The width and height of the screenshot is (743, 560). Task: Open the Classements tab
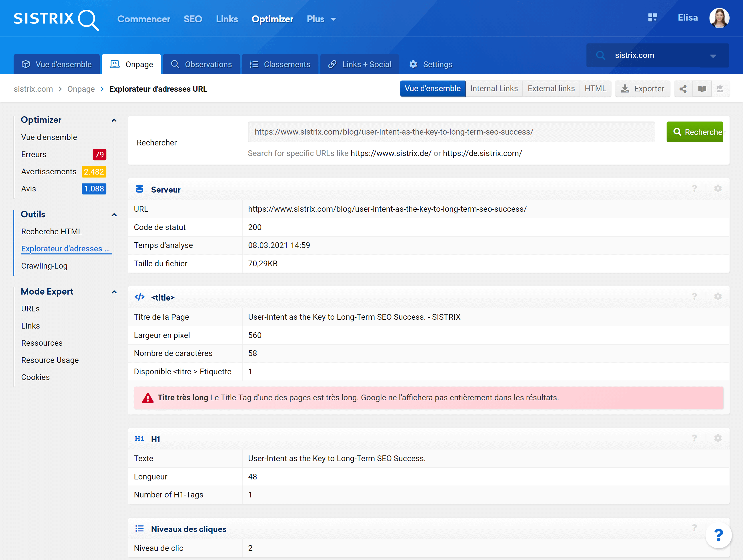[x=280, y=64]
